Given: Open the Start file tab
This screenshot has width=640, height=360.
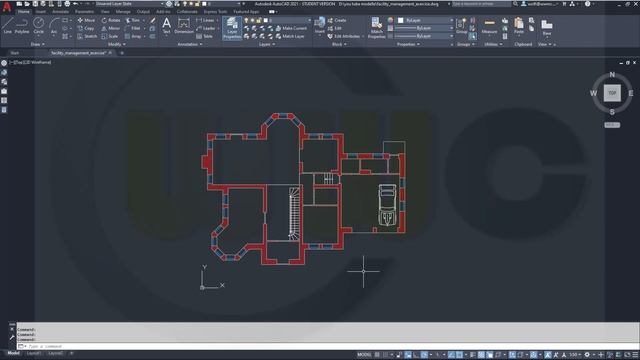Looking at the screenshot, I should tap(15, 53).
